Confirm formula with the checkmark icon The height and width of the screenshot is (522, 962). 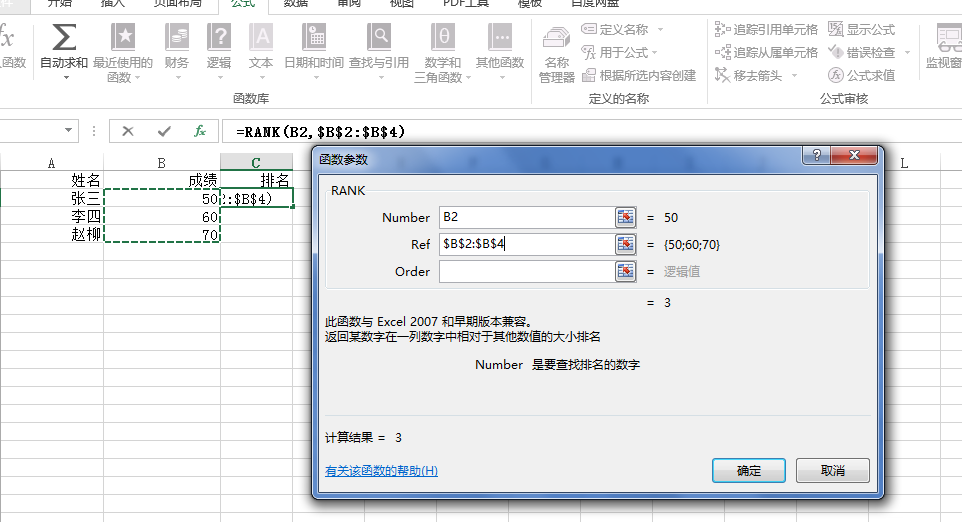pyautogui.click(x=164, y=131)
